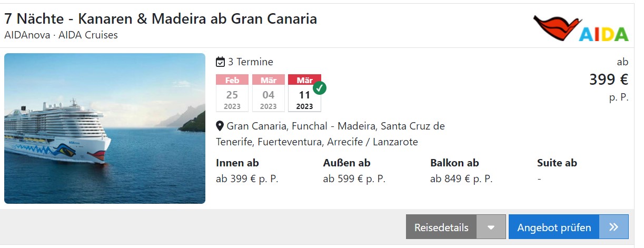Select the Mär 11 2023 date tile

pyautogui.click(x=304, y=93)
